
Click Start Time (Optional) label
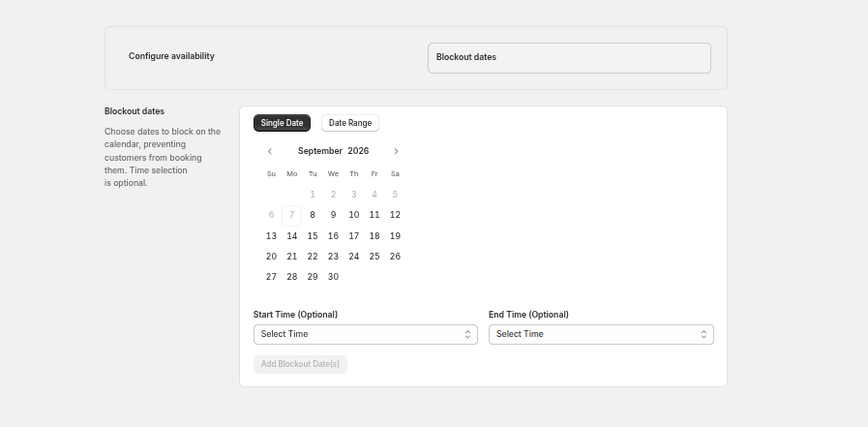295,315
